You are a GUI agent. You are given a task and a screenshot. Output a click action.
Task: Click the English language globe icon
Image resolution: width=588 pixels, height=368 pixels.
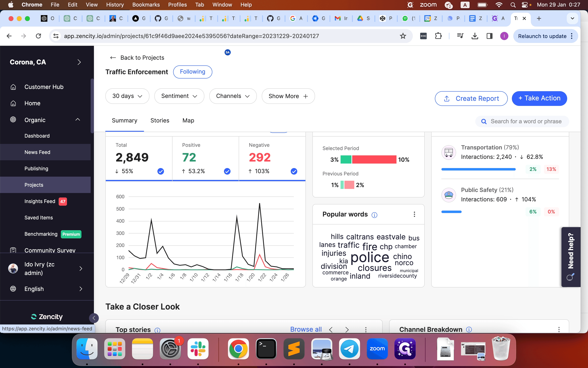point(13,289)
